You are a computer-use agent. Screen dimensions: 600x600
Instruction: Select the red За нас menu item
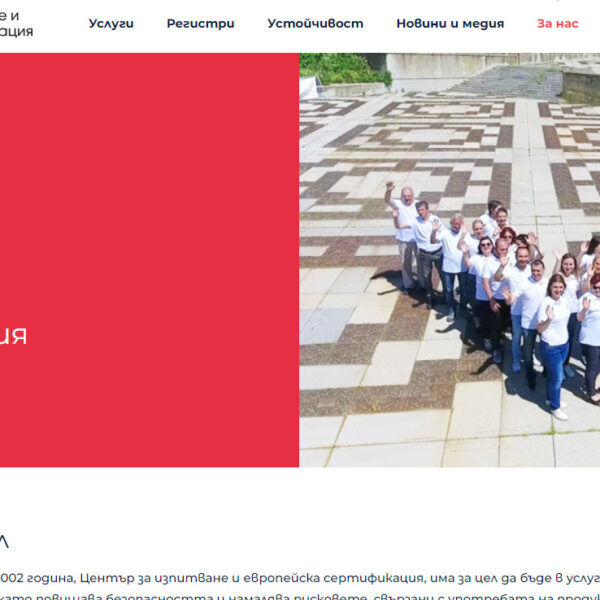pyautogui.click(x=557, y=23)
